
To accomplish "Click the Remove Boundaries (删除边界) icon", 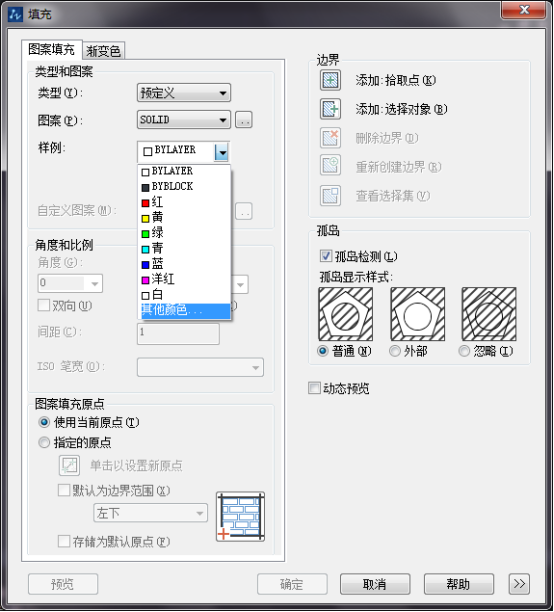I will coord(330,138).
